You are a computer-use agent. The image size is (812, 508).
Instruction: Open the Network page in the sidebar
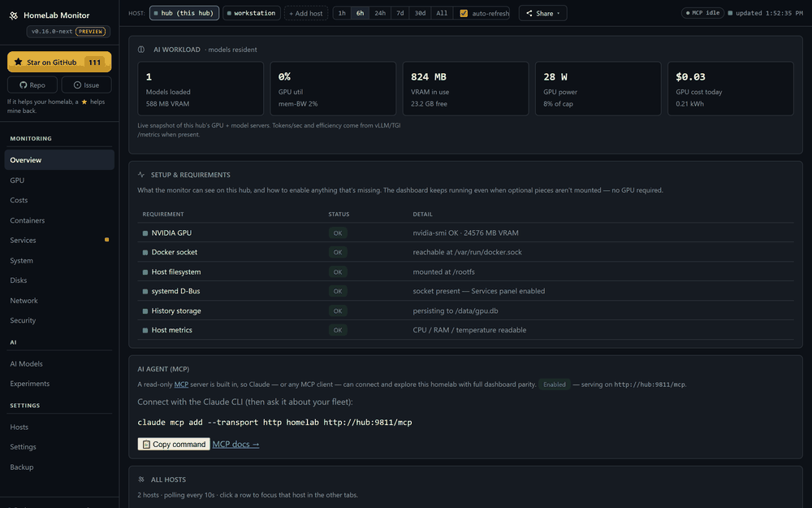(59, 300)
